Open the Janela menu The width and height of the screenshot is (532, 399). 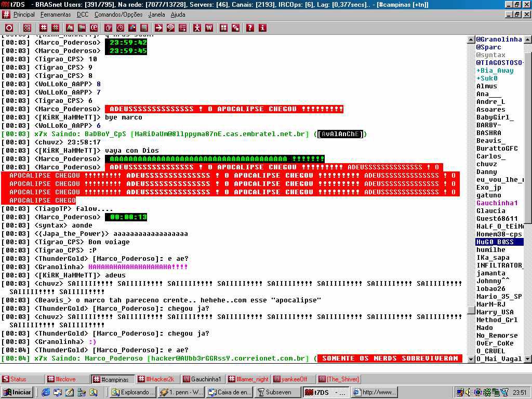[x=156, y=15]
